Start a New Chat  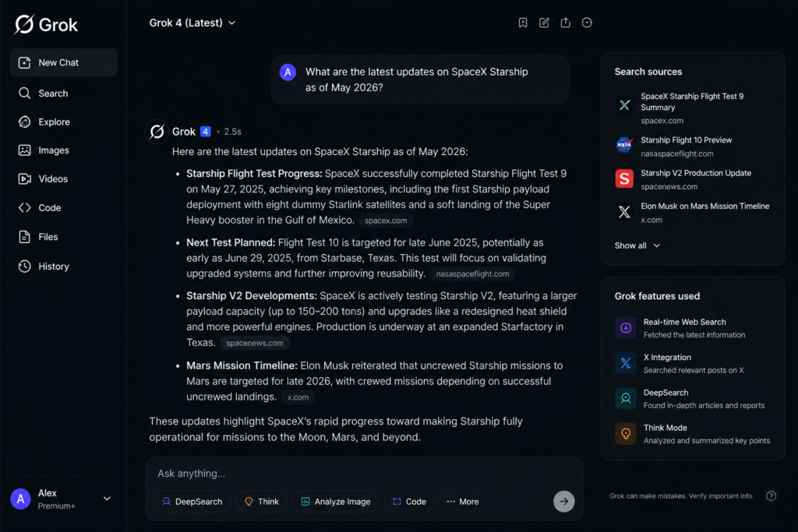point(63,62)
